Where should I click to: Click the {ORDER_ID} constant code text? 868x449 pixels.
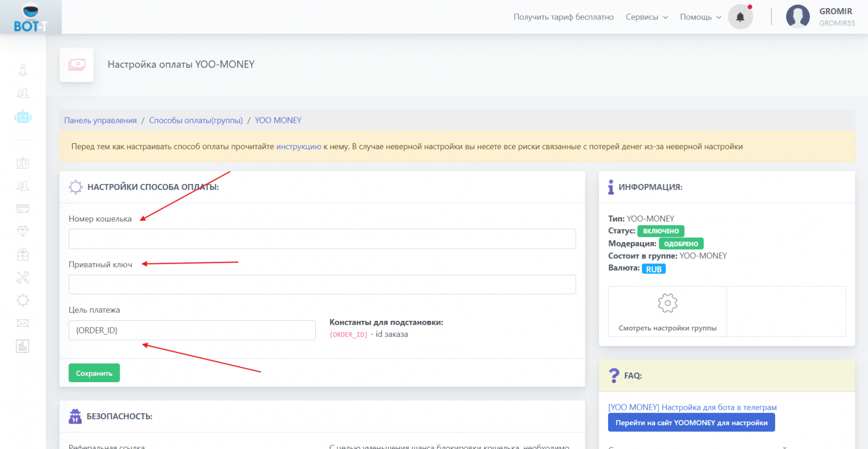pos(348,334)
